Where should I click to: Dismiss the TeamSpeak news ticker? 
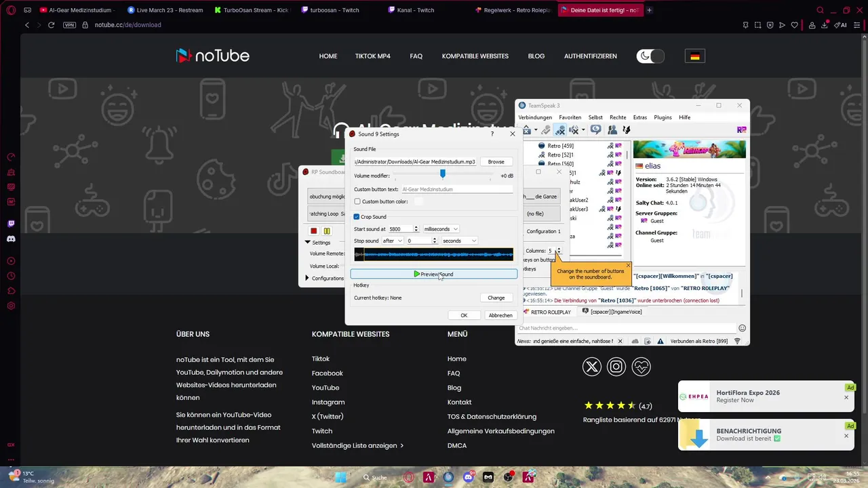pyautogui.click(x=620, y=342)
